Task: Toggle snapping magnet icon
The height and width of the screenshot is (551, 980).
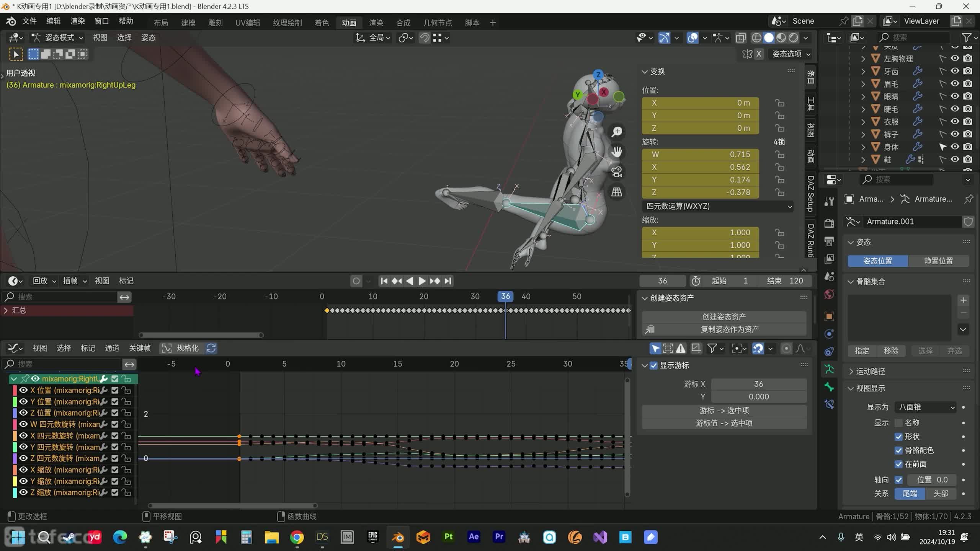Action: [x=425, y=37]
